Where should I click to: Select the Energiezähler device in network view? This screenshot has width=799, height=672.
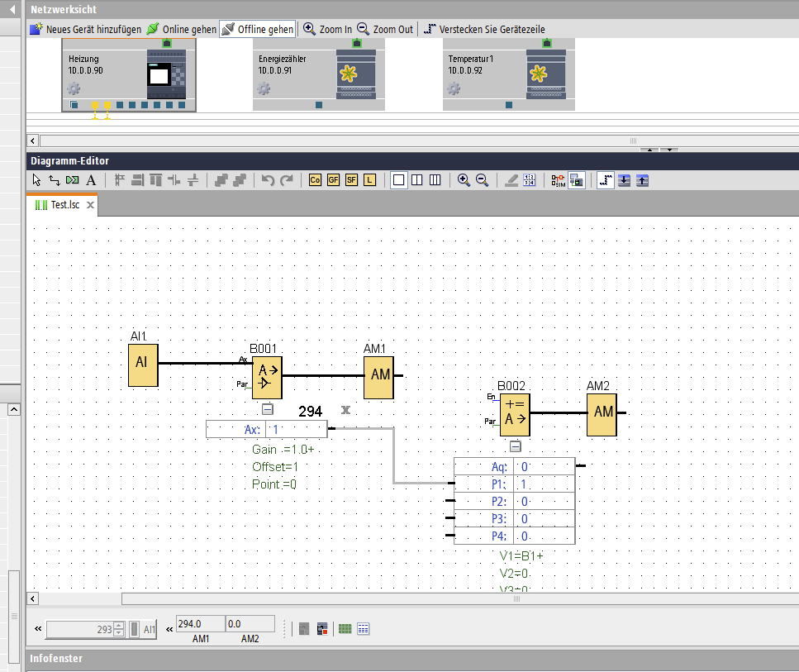(x=318, y=74)
